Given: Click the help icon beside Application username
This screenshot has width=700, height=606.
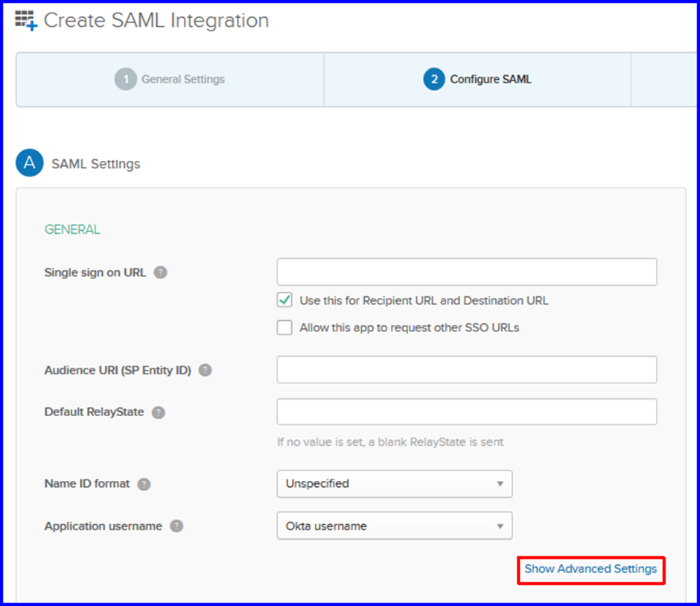Looking at the screenshot, I should (x=176, y=526).
